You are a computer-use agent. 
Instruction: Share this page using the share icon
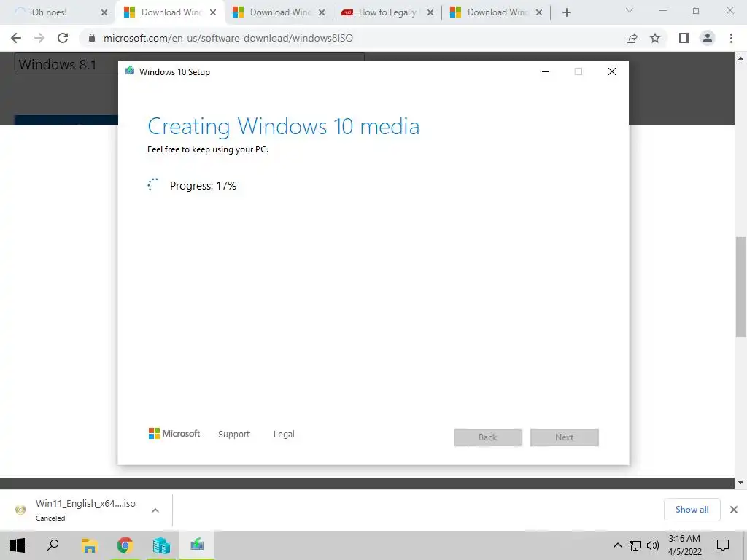632,38
